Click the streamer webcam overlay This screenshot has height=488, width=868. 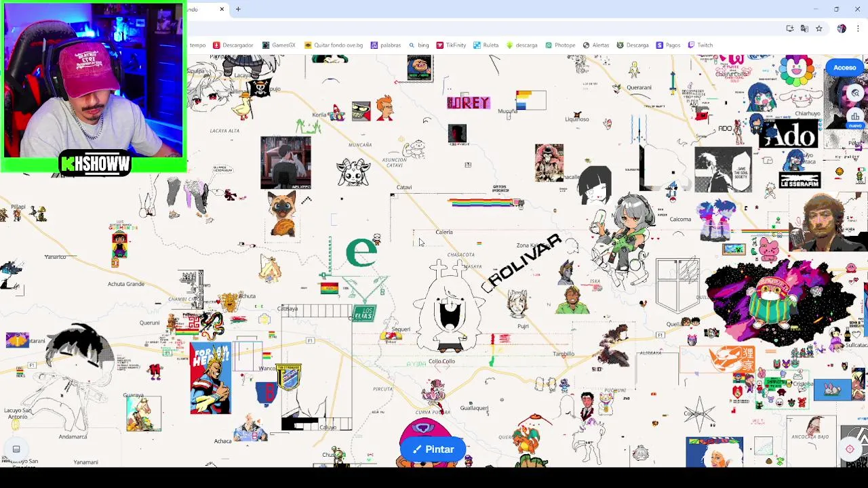coord(92,79)
